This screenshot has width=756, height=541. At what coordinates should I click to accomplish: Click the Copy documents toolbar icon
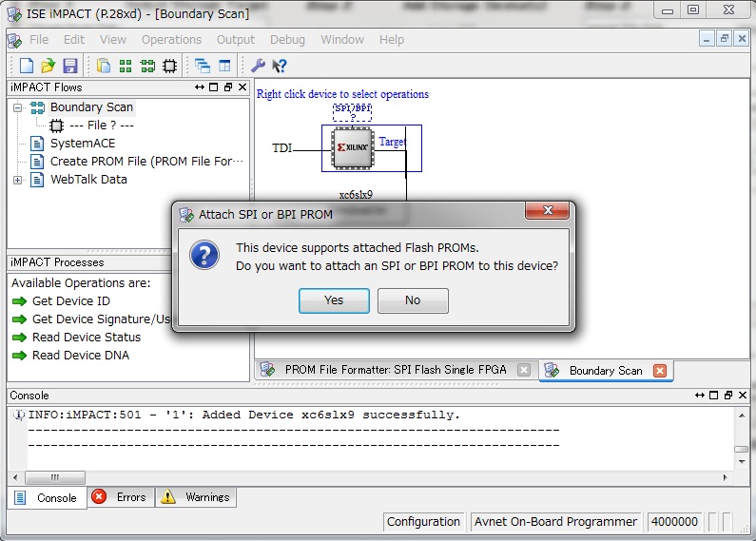coord(104,66)
